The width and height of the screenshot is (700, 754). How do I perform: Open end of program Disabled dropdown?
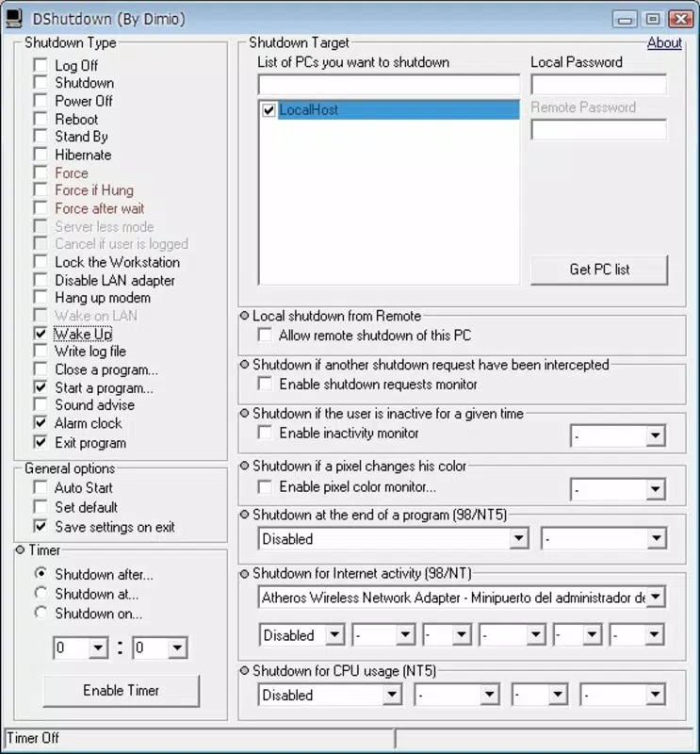519,538
